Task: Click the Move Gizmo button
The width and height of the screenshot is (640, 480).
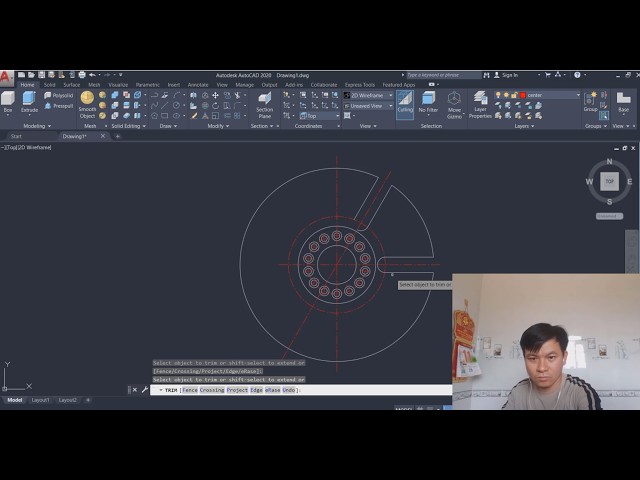Action: point(454,105)
